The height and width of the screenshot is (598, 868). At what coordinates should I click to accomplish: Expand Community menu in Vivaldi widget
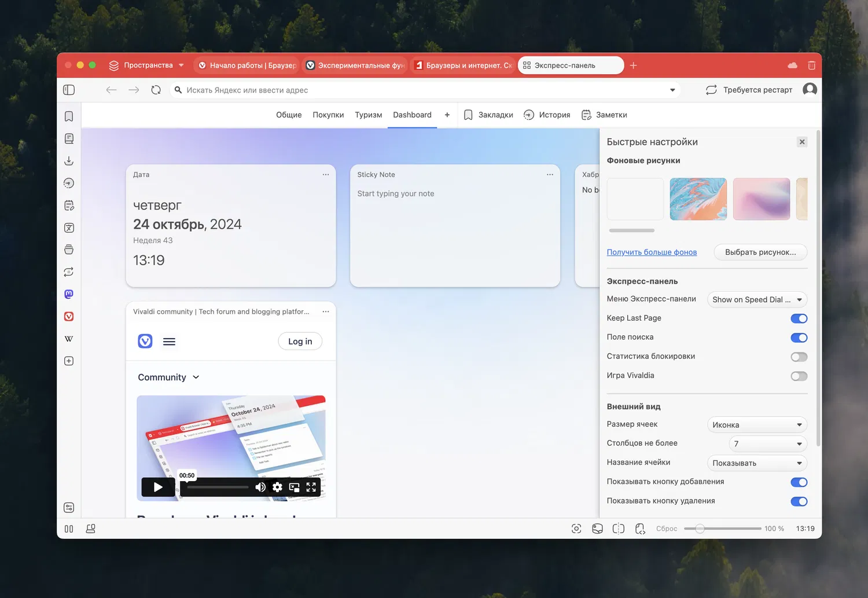point(168,377)
